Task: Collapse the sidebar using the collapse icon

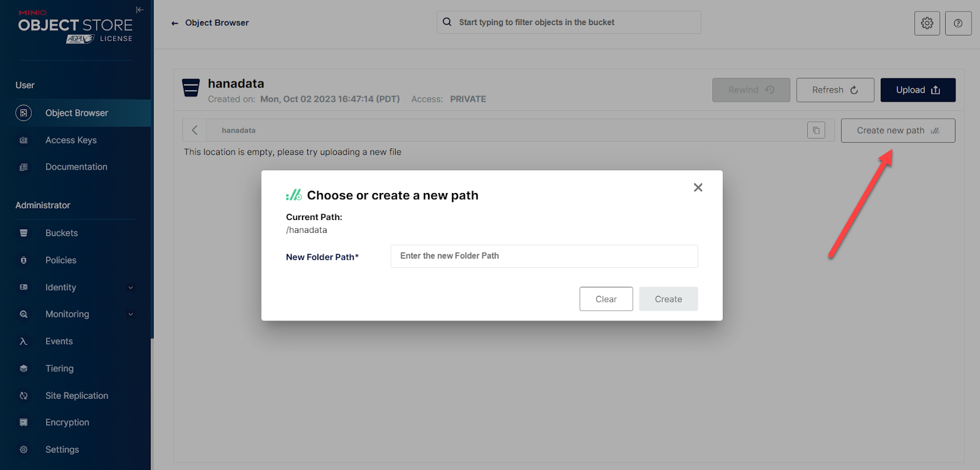Action: 140,10
